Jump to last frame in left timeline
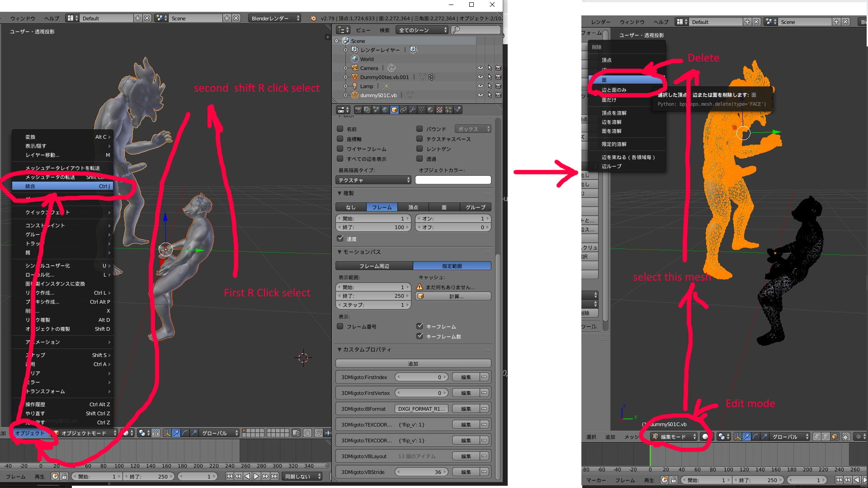Viewport: 868px width, 488px height. pyautogui.click(x=274, y=476)
